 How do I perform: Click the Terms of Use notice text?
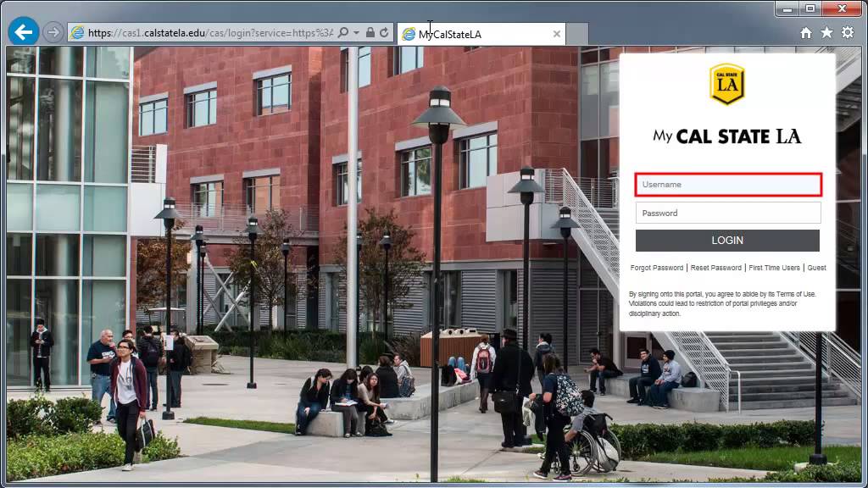722,304
